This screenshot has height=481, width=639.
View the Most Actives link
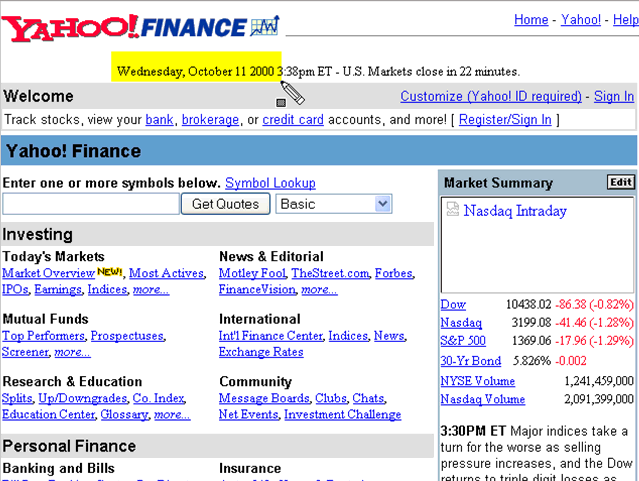[166, 273]
